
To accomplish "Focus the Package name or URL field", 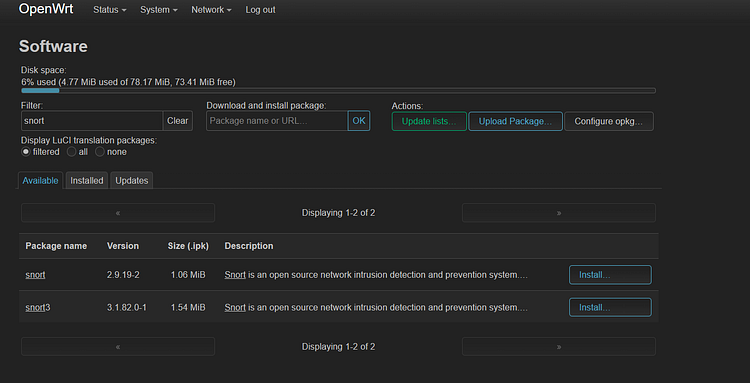I will [277, 121].
